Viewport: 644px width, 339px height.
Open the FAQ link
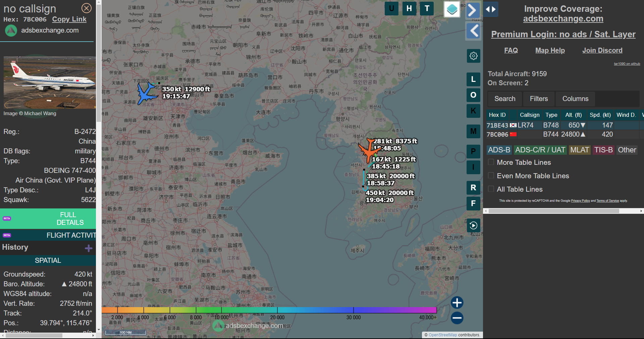[511, 50]
